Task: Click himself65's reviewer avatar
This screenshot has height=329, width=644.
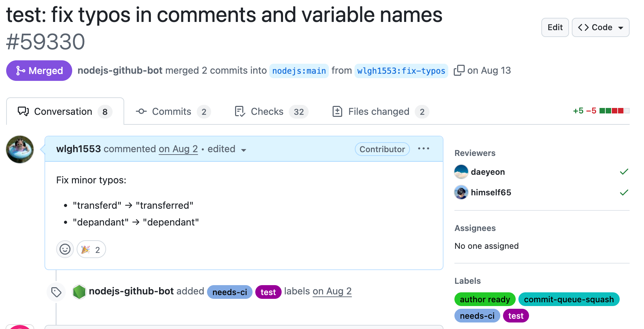Action: point(461,192)
